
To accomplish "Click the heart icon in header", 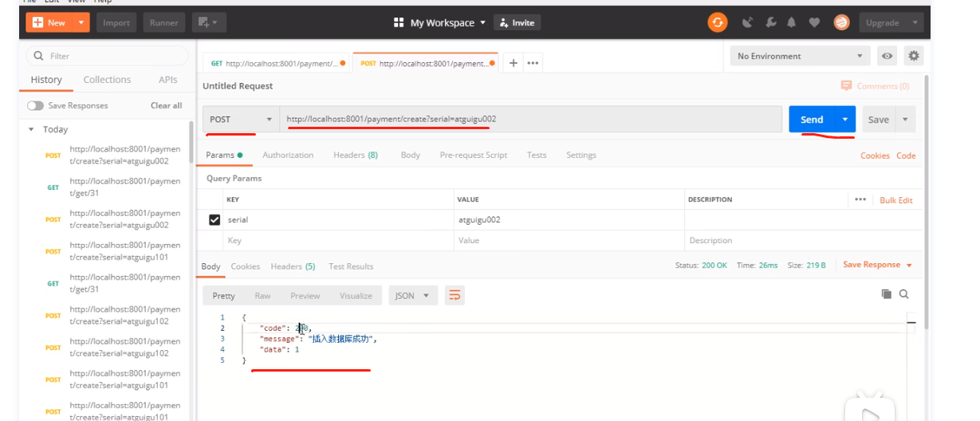I will [x=814, y=22].
